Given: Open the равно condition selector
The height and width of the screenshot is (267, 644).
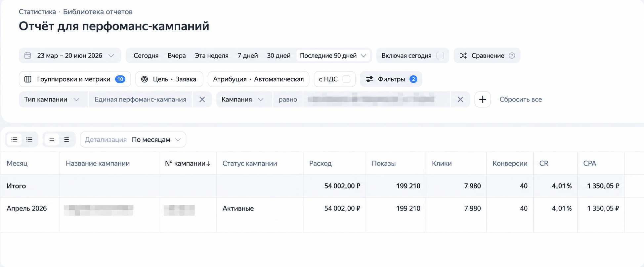Looking at the screenshot, I should 288,99.
